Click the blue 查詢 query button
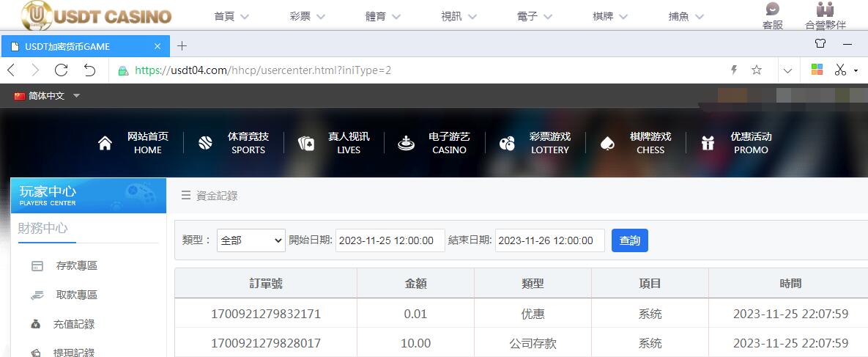 click(629, 240)
